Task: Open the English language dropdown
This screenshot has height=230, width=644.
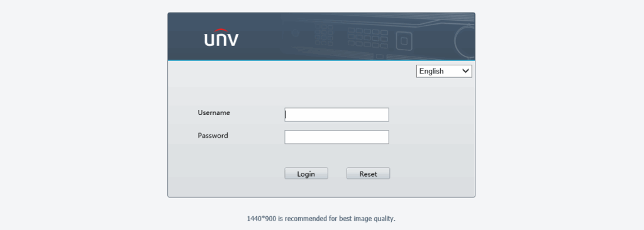Action: click(444, 71)
